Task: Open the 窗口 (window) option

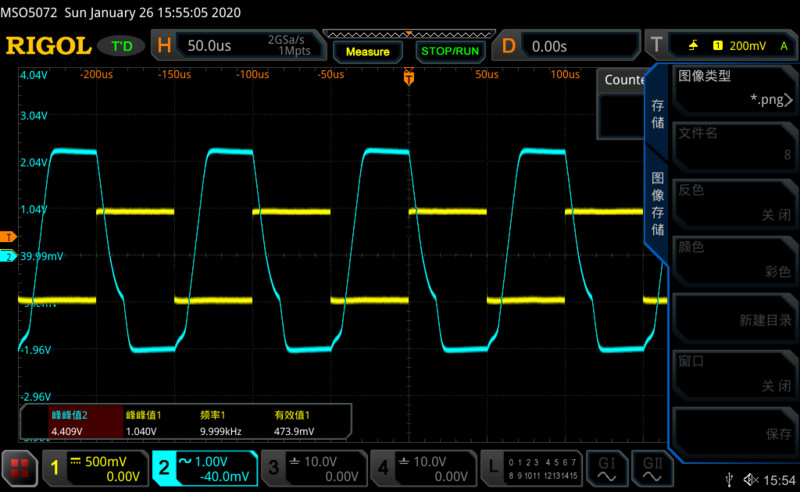Action: pyautogui.click(x=733, y=373)
